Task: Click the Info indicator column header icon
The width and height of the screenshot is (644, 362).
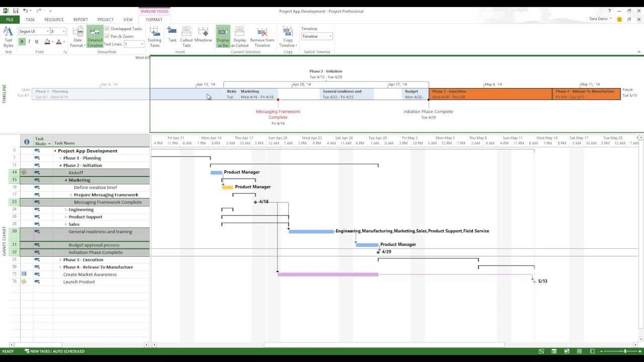Action: (x=27, y=142)
